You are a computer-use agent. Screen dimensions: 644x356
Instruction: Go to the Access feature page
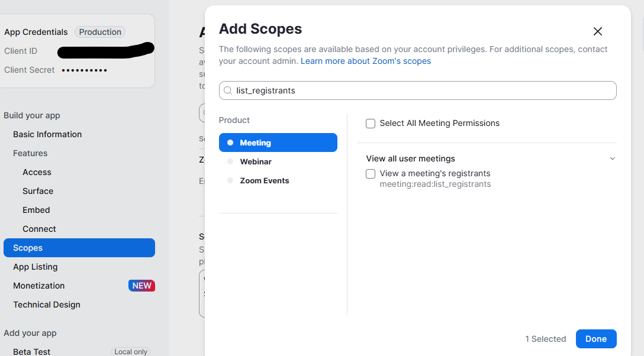37,172
